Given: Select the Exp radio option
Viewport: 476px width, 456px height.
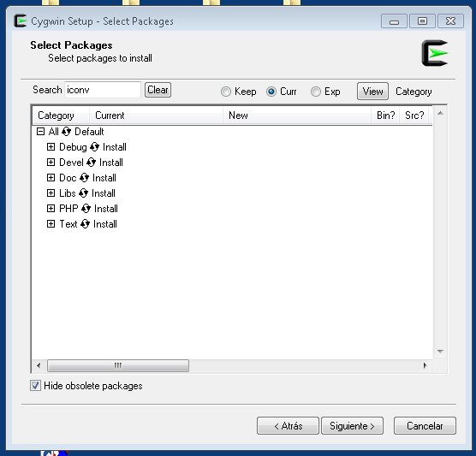Looking at the screenshot, I should click(x=316, y=92).
